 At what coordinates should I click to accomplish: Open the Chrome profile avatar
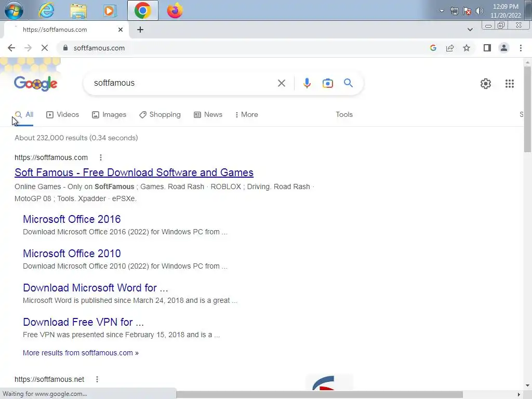[504, 48]
